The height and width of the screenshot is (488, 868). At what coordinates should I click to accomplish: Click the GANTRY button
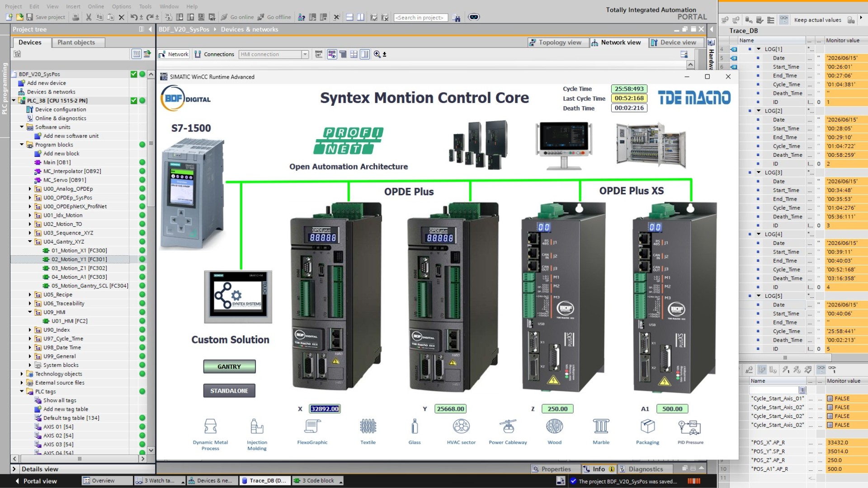pos(229,366)
